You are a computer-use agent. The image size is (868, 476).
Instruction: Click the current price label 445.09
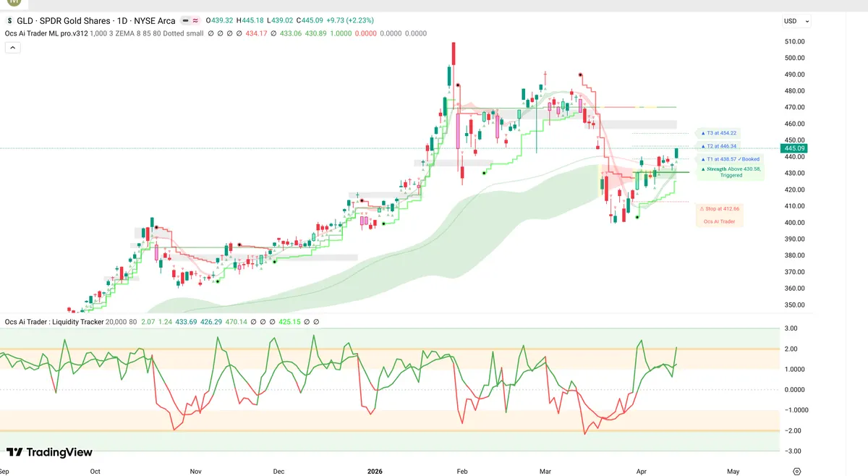[x=796, y=148]
